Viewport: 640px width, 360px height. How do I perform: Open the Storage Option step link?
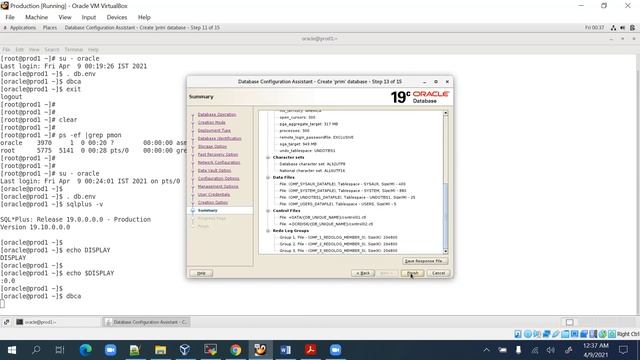[x=212, y=147]
